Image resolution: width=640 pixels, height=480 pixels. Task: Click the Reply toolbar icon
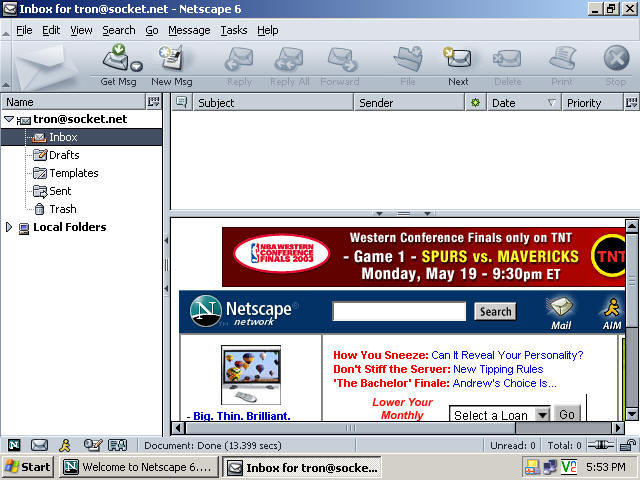pos(239,58)
